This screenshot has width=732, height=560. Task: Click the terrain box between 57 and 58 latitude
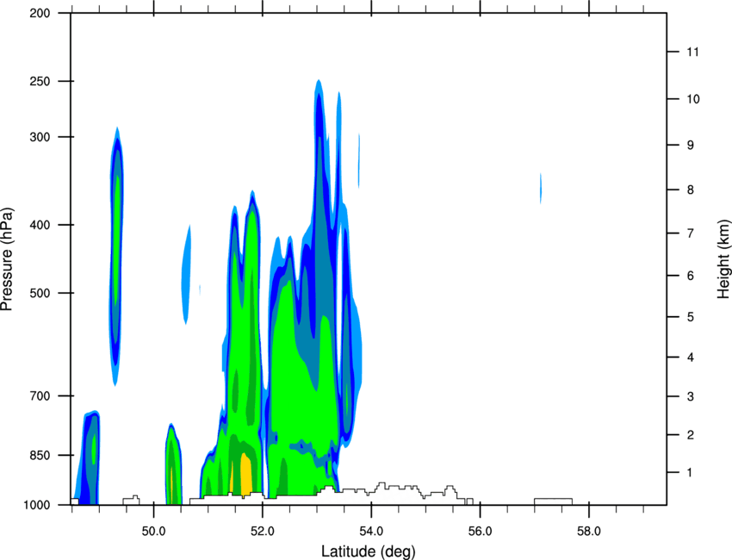[553, 501]
